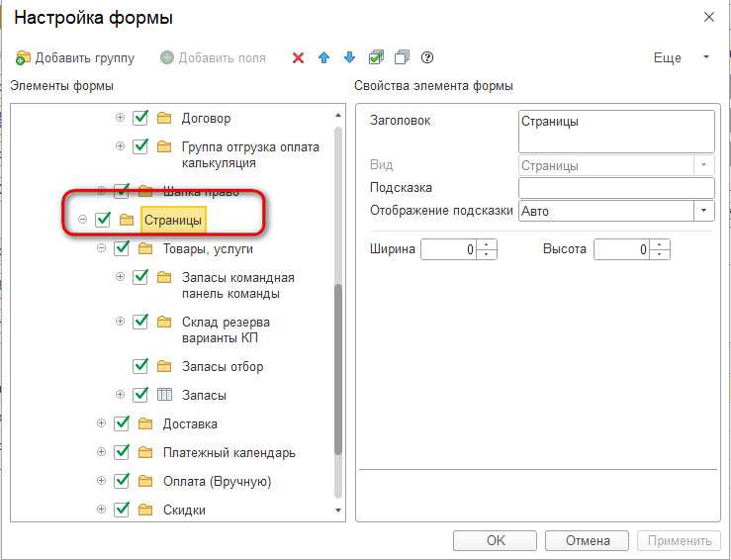Click the table icon beside Запасы
This screenshot has width=731, height=560.
click(x=164, y=395)
